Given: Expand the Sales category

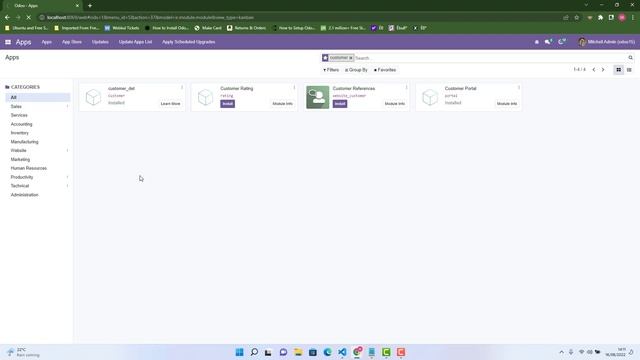Looking at the screenshot, I should (x=67, y=107).
